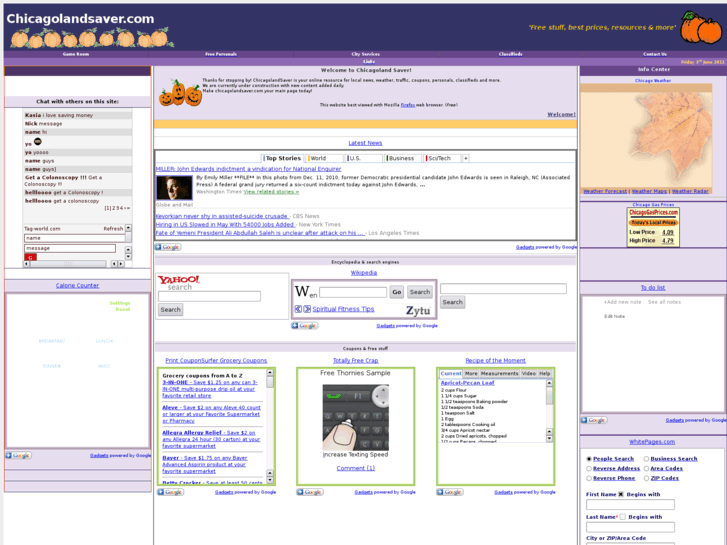Click the chat box scroll right arrow
The width and height of the screenshot is (727, 545).
click(x=121, y=263)
